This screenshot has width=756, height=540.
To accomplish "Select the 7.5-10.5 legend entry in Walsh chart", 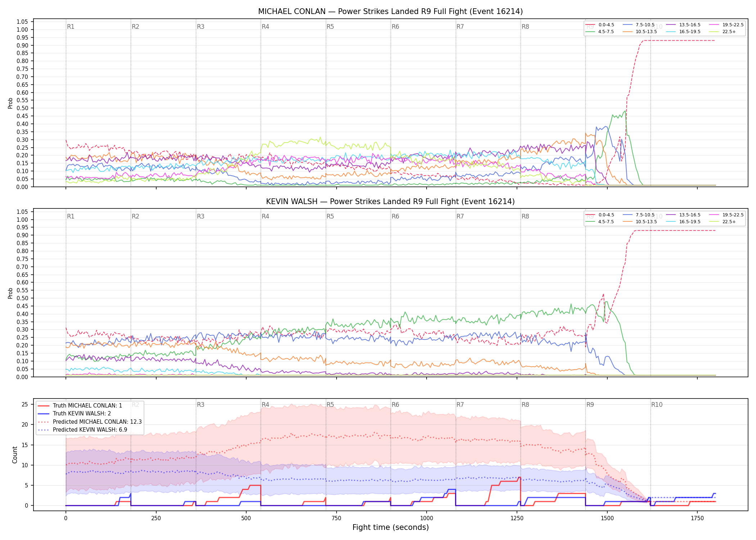I will 639,215.
